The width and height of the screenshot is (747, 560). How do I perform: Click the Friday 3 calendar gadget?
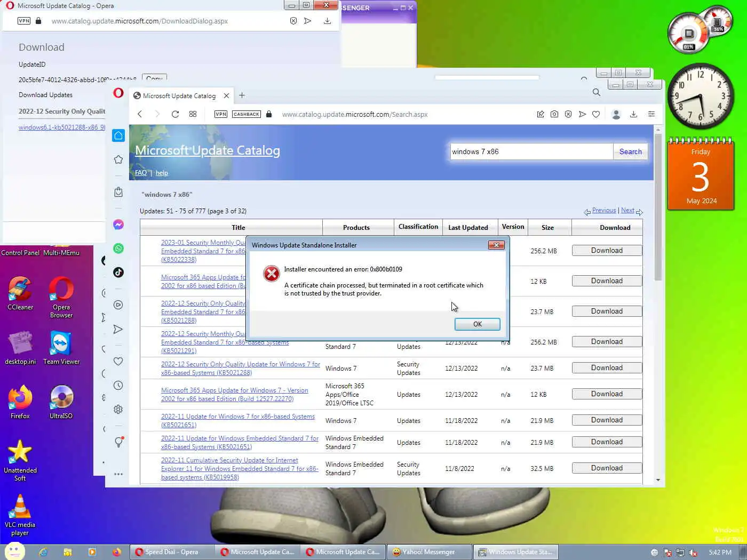tap(701, 174)
